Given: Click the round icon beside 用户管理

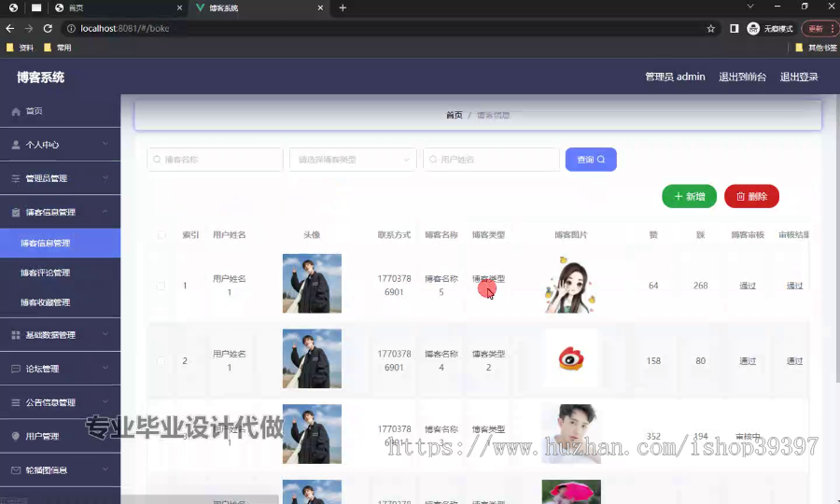Looking at the screenshot, I should pos(16,436).
